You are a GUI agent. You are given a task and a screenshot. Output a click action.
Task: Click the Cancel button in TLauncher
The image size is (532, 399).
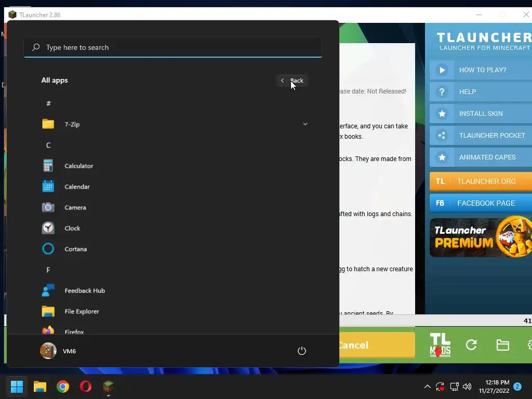tap(377, 345)
